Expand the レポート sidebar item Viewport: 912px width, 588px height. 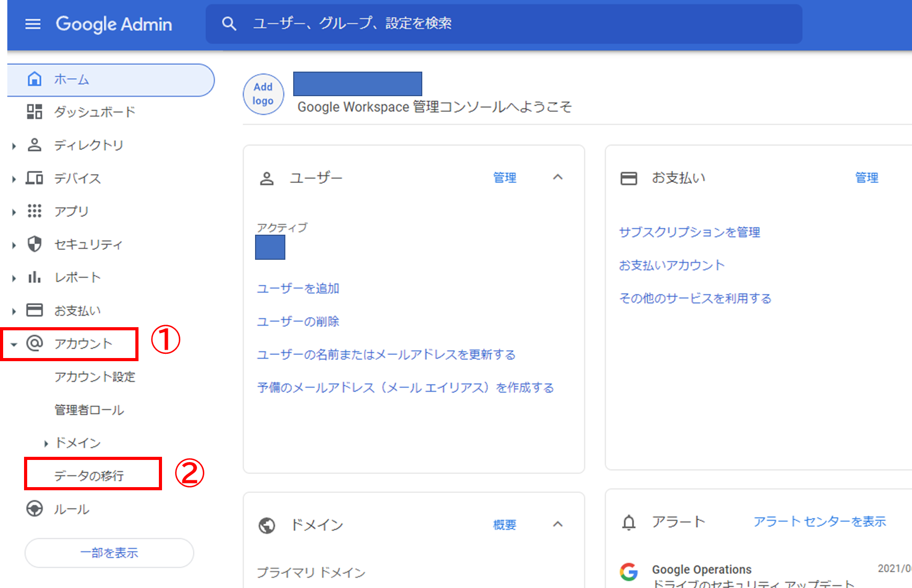(x=14, y=278)
